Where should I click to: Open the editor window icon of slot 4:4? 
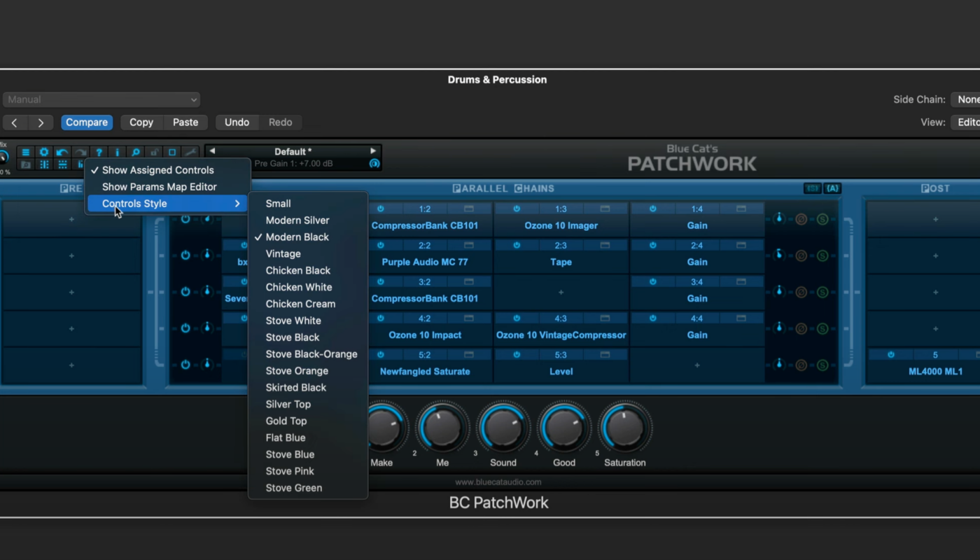(x=741, y=318)
